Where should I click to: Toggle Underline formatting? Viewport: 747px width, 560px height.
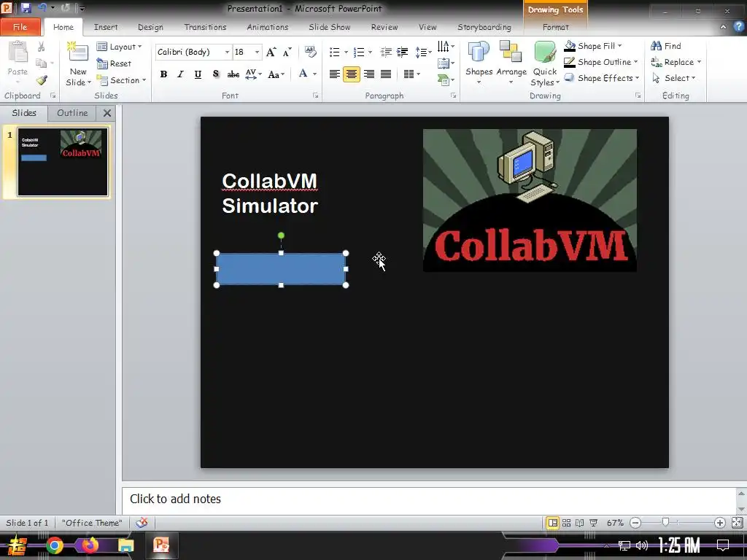pos(198,74)
